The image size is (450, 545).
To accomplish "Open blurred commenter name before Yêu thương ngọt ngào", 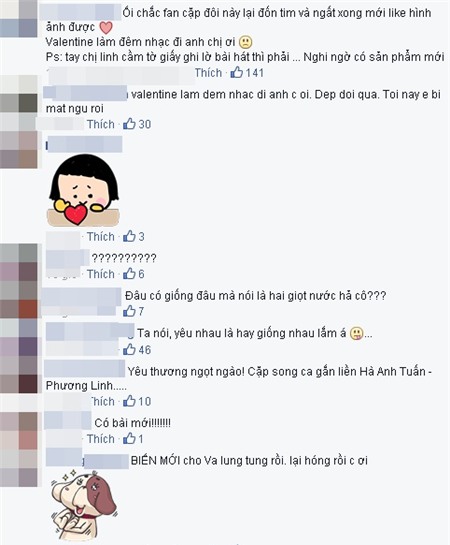I will (x=84, y=369).
